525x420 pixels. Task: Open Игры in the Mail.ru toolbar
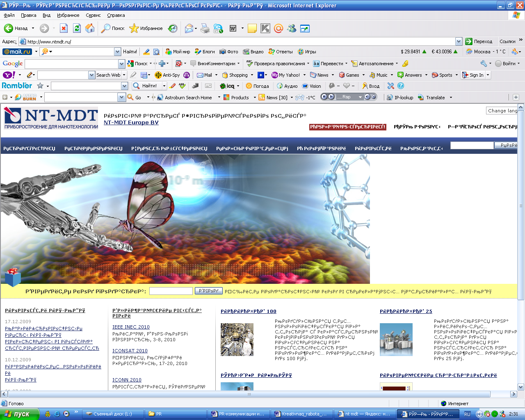[x=307, y=52]
